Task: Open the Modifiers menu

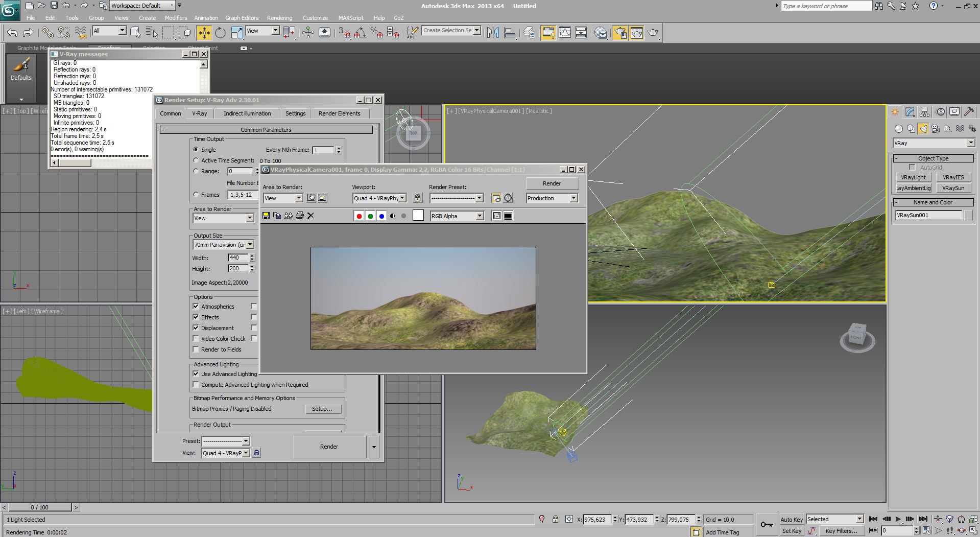Action: pos(176,18)
